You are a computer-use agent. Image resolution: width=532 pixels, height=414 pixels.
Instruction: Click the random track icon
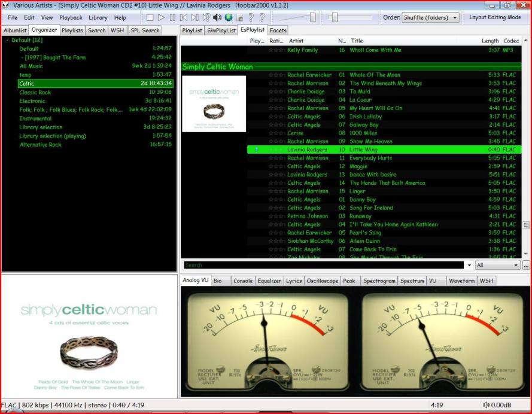click(x=206, y=18)
